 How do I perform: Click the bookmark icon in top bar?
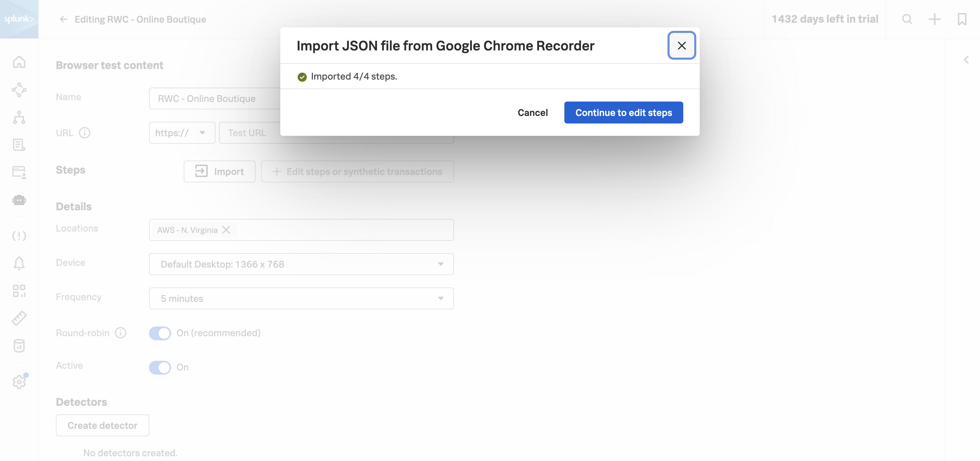[x=962, y=19]
